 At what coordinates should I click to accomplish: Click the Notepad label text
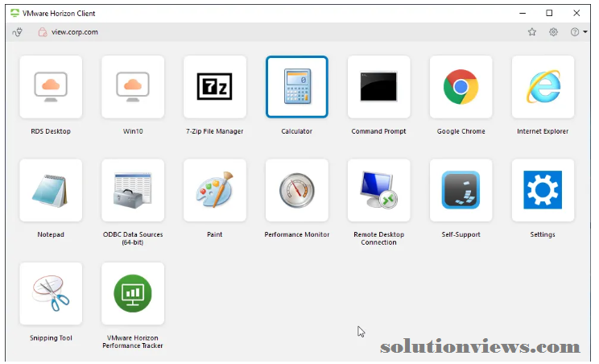click(x=51, y=234)
